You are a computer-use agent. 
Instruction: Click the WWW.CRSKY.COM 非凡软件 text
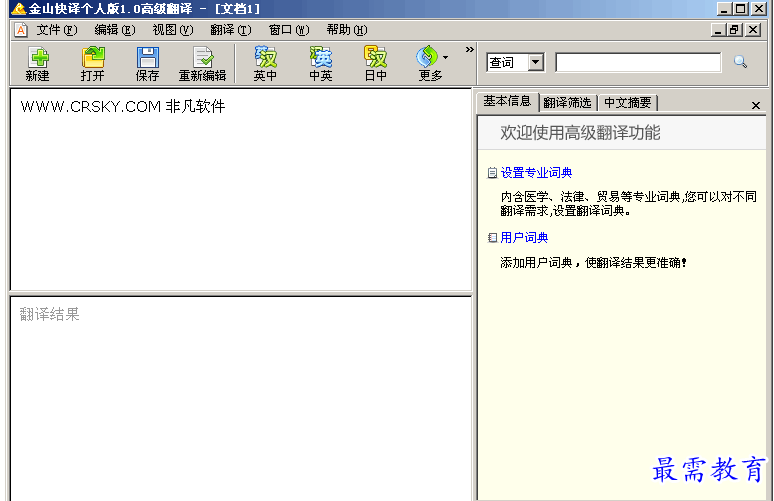pos(123,106)
